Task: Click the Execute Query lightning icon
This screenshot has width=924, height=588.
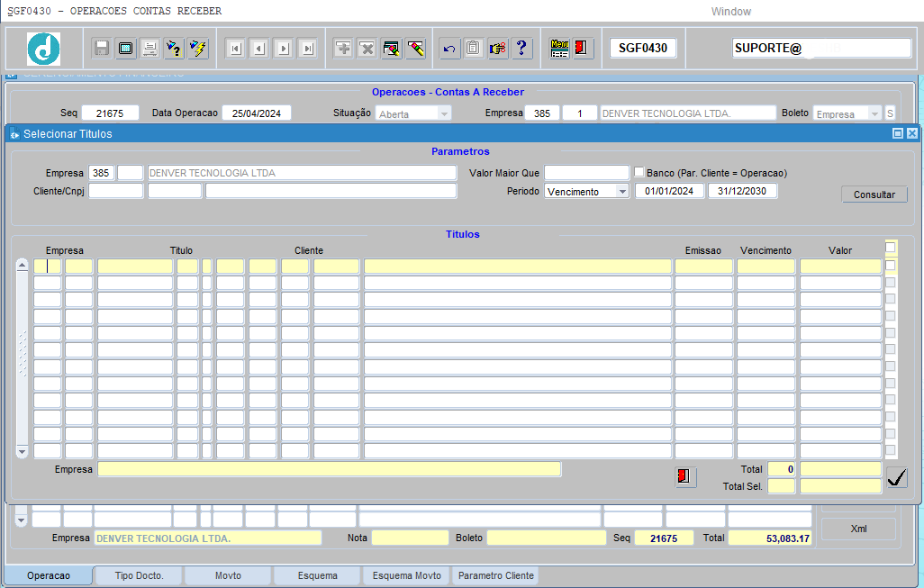Action: click(x=198, y=48)
